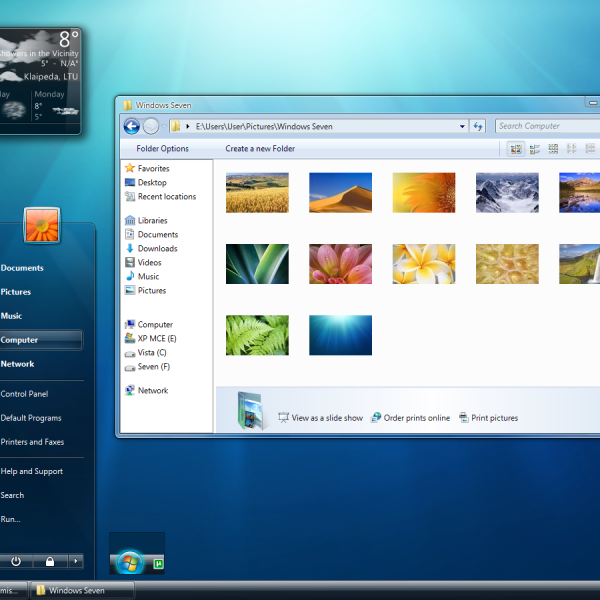Expand shutdown options arrow in Start menu

point(75,561)
